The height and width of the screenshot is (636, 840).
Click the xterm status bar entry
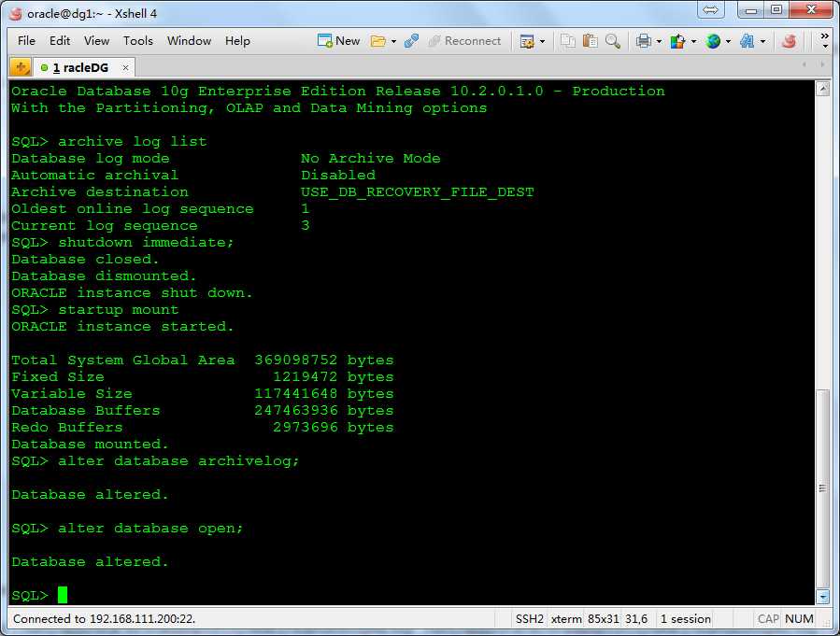tap(565, 619)
